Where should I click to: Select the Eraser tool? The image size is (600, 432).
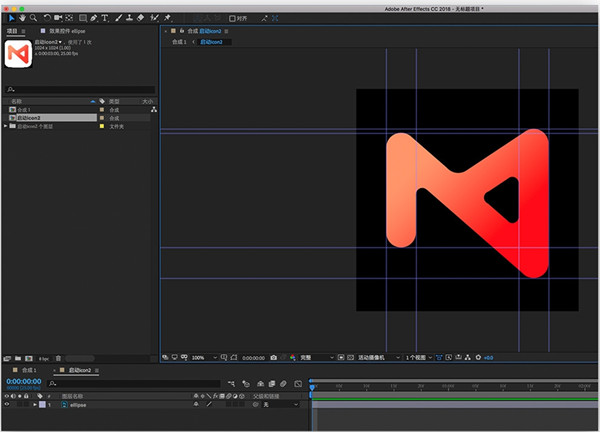tap(139, 17)
